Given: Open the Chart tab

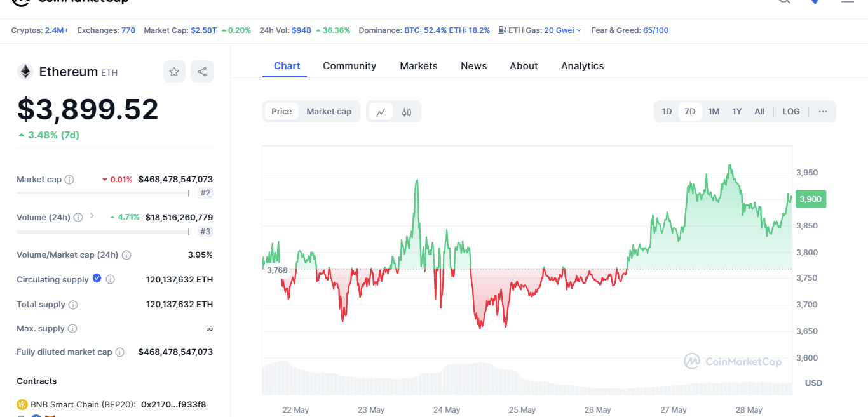Looking at the screenshot, I should [x=287, y=66].
